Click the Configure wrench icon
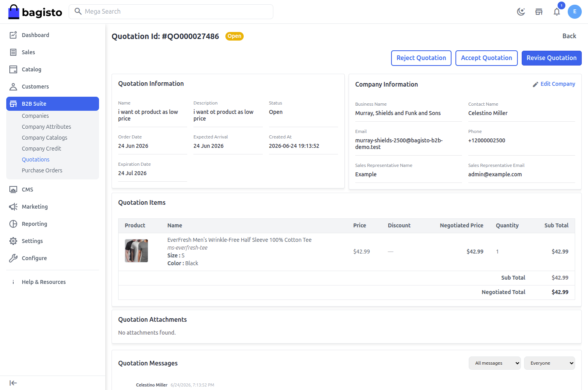Image resolution: width=588 pixels, height=390 pixels. click(x=13, y=258)
